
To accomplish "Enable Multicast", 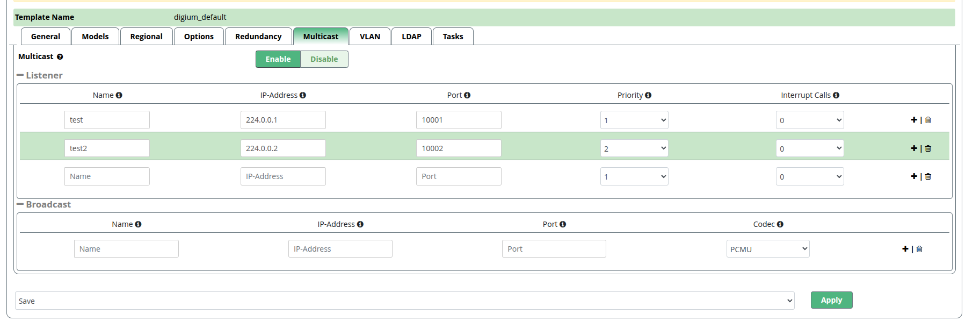I will (278, 59).
